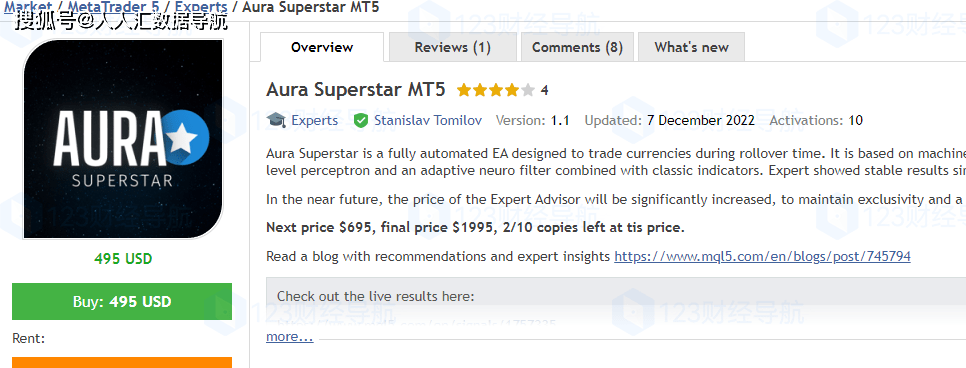The height and width of the screenshot is (368, 966).
Task: Click the third gold rating star
Action: pos(495,91)
